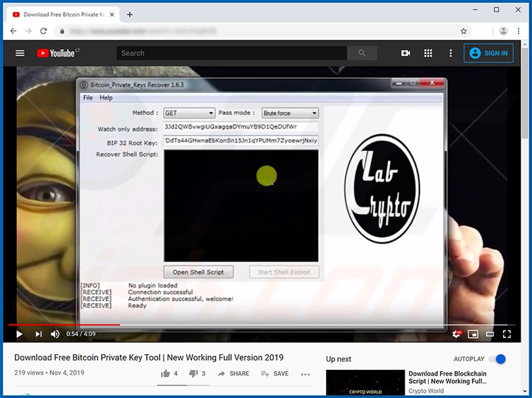Select the Download Free Bitcoin Private Key tab
Image resolution: width=532 pixels, height=398 pixels.
63,15
